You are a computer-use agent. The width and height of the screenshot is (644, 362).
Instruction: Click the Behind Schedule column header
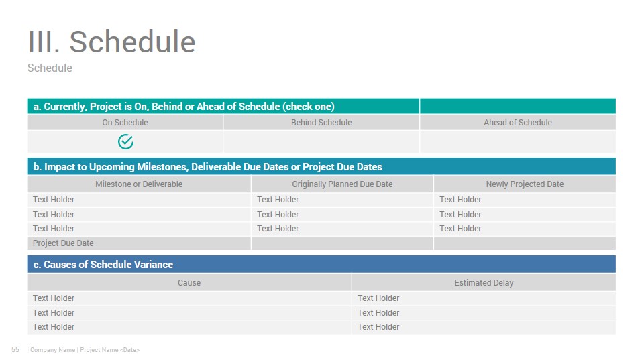[x=321, y=122]
